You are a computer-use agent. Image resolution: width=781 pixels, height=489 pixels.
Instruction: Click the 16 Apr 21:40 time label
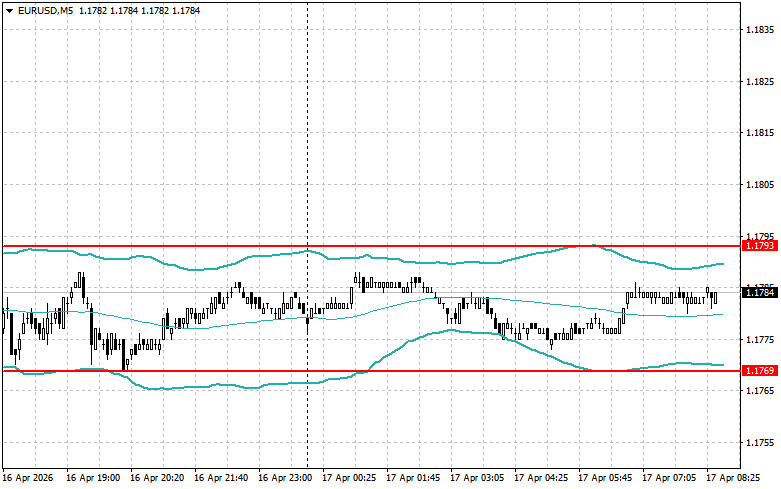pyautogui.click(x=221, y=478)
